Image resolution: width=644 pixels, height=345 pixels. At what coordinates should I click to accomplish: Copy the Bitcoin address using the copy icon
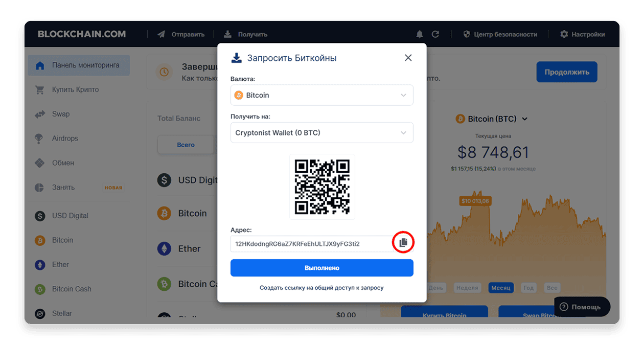coord(403,243)
